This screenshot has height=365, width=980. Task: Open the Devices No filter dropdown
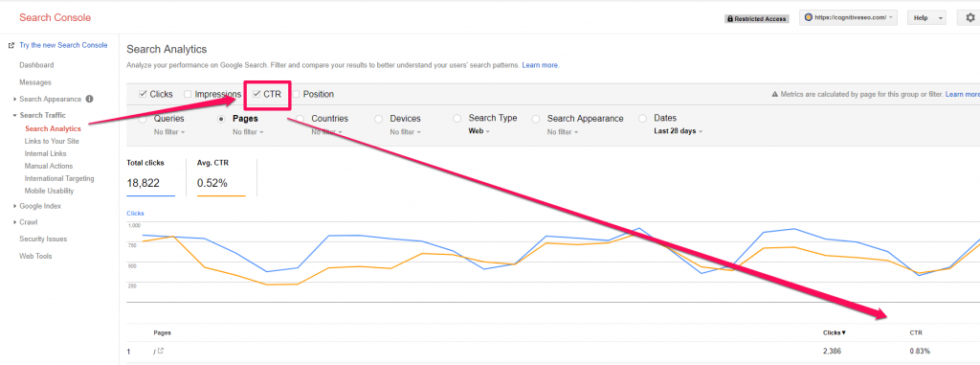[x=406, y=132]
